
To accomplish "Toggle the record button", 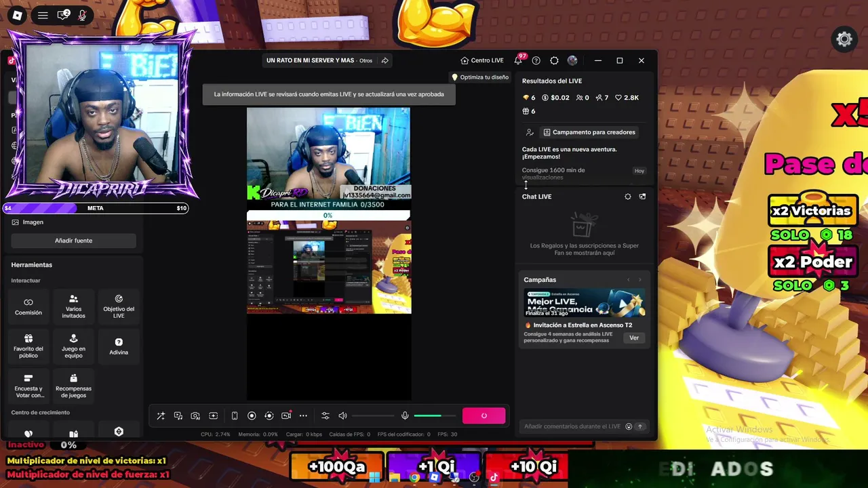I will point(252,415).
